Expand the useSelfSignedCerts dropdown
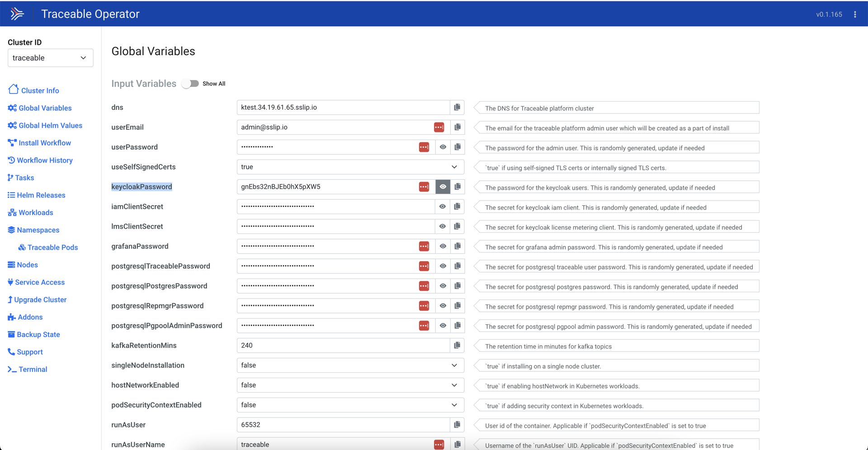Screen dimensions: 868x450 (350, 167)
